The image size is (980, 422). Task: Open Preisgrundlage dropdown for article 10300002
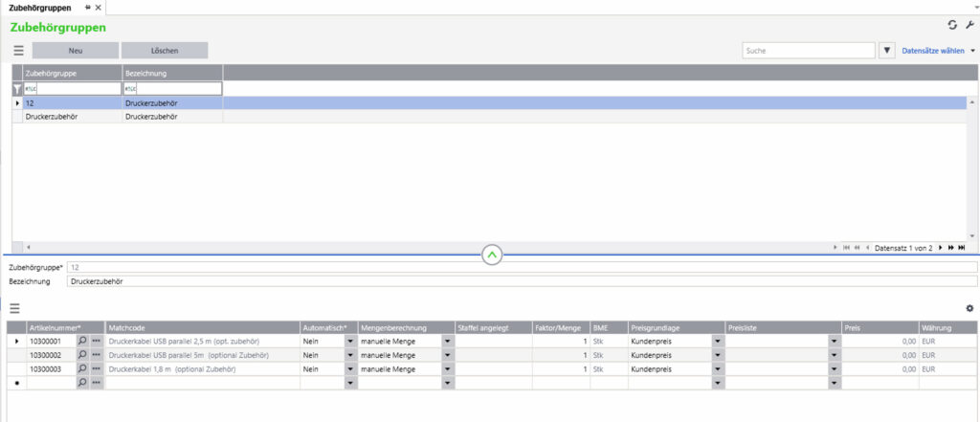pos(718,355)
